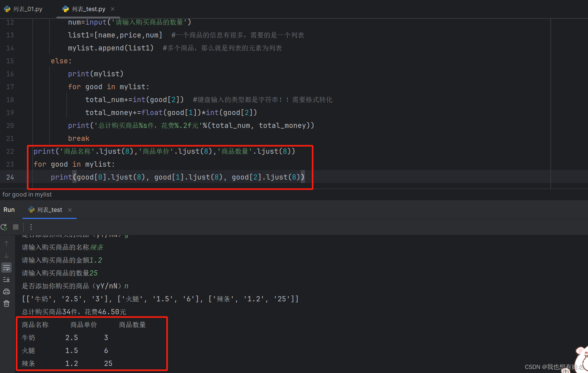Click the Python icon on 列表_test.py tab
The height and width of the screenshot is (373, 588).
(x=66, y=9)
